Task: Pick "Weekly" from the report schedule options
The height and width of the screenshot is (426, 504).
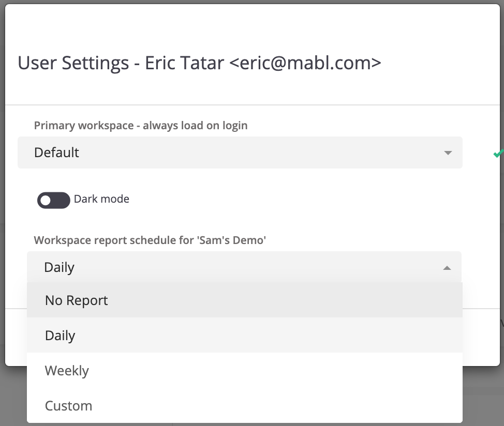Action: pyautogui.click(x=67, y=371)
